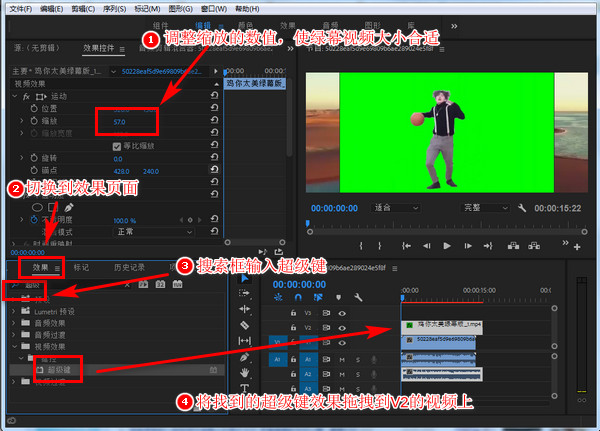Collapse the 视频效果 folder
Screen dimensions: 600x431
(14, 346)
